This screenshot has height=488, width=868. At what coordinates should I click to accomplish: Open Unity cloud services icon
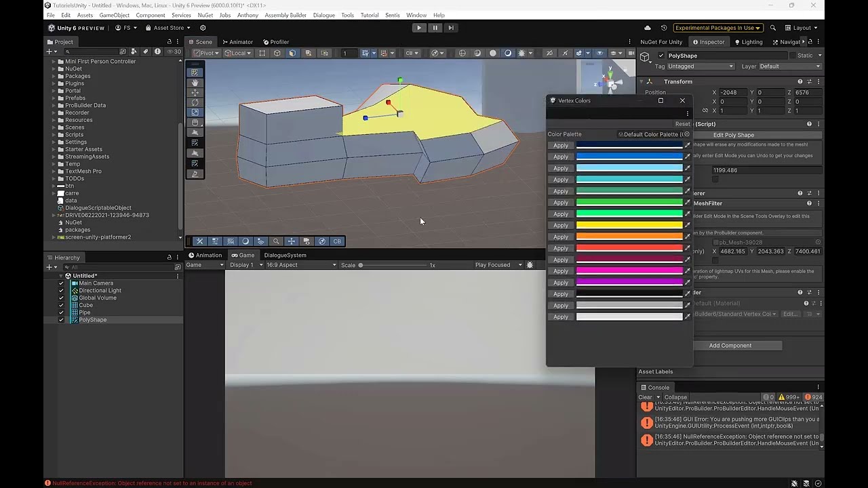coord(647,28)
